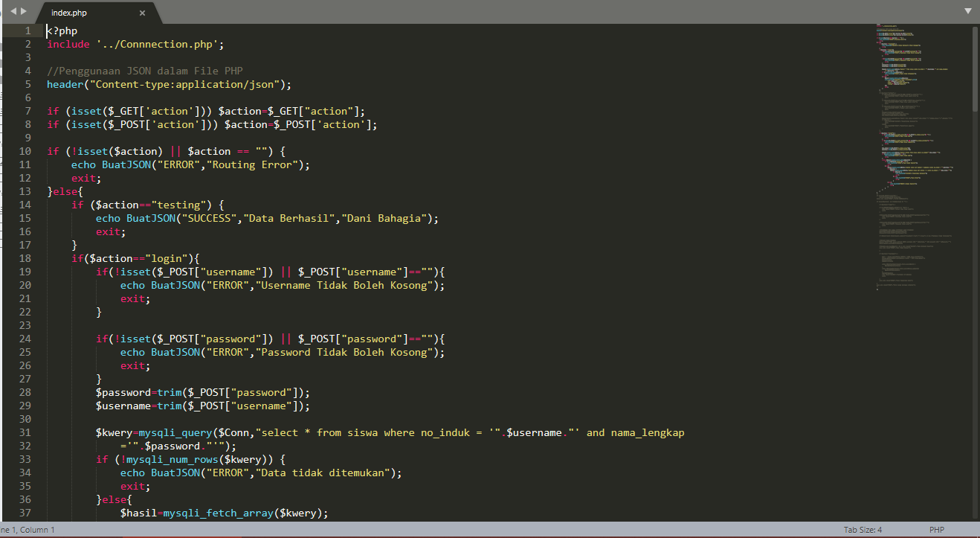
Task: Select the index.php tab
Action: coord(68,12)
